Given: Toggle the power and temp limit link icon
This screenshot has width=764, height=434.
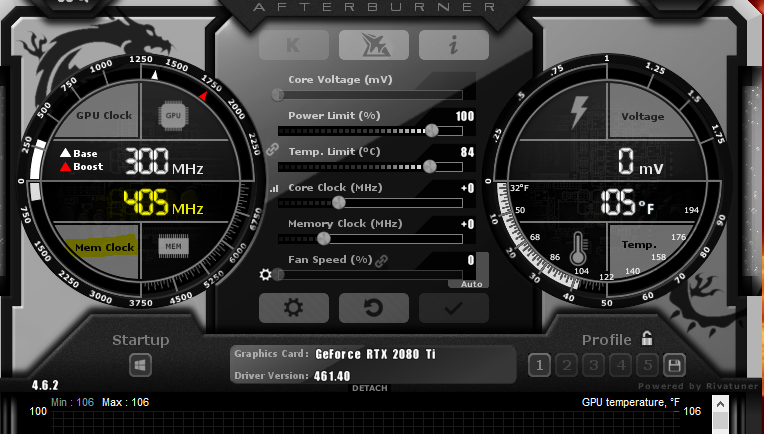Looking at the screenshot, I should coord(272,149).
